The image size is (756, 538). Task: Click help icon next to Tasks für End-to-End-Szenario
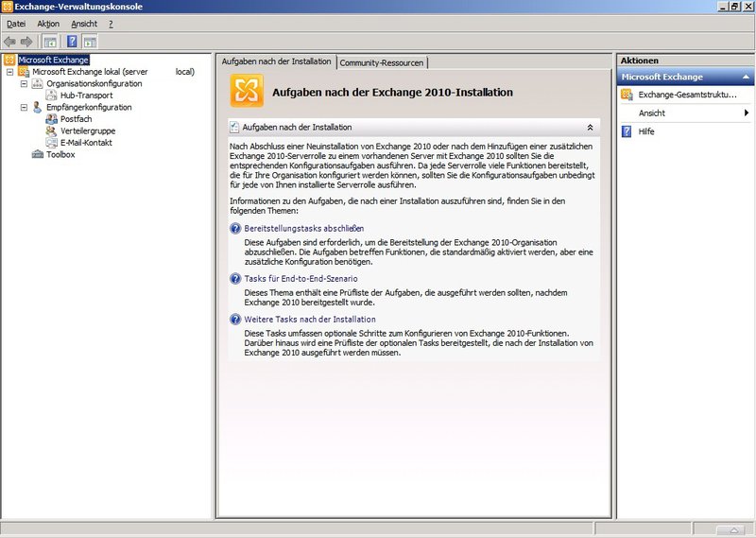click(235, 279)
